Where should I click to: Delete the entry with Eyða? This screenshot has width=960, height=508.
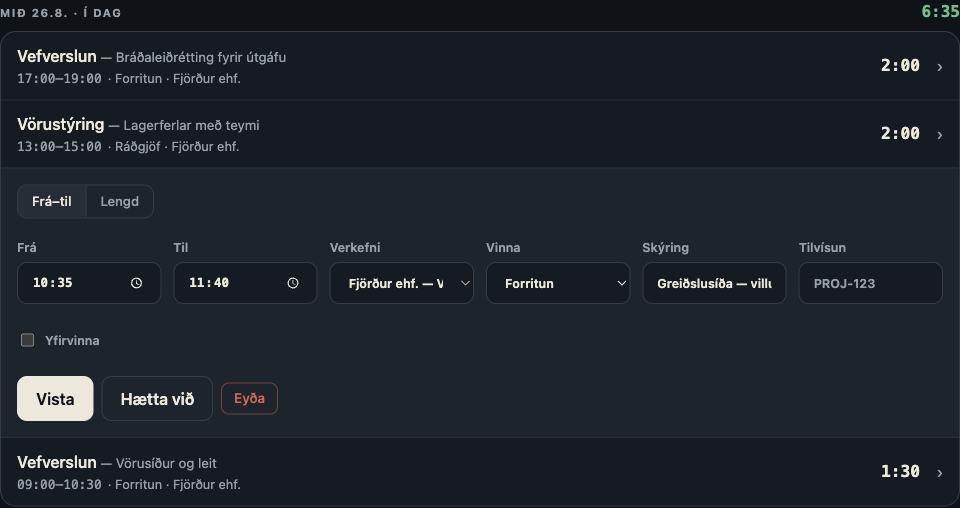[249, 398]
